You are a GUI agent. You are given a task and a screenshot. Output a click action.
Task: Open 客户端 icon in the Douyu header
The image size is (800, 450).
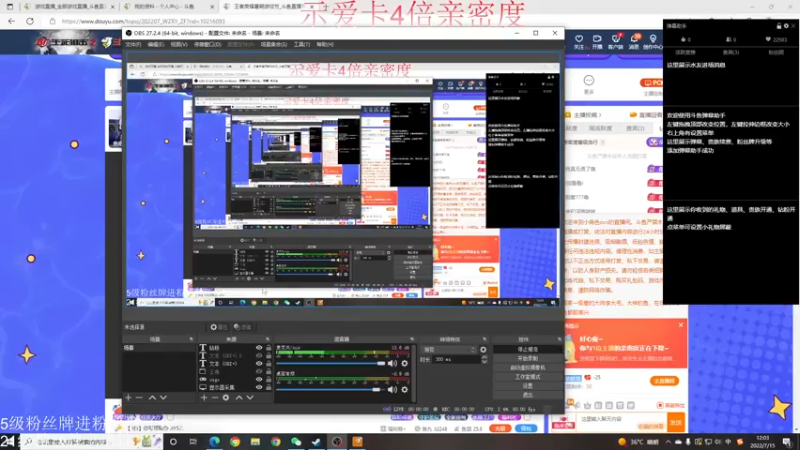616,39
